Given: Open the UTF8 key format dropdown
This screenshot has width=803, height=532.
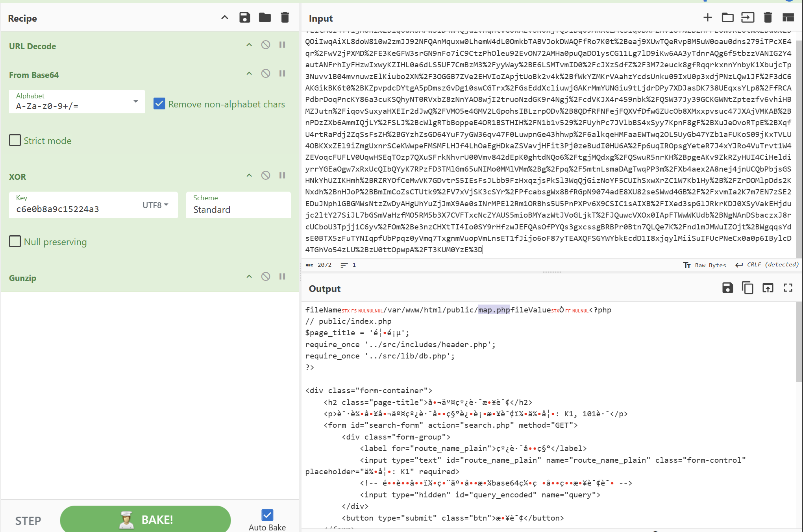Looking at the screenshot, I should pyautogui.click(x=155, y=205).
